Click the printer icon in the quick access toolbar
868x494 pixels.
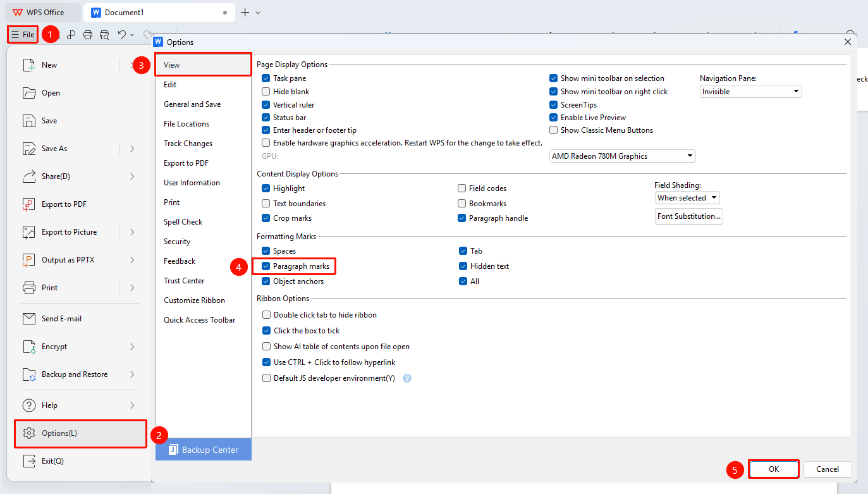88,35
